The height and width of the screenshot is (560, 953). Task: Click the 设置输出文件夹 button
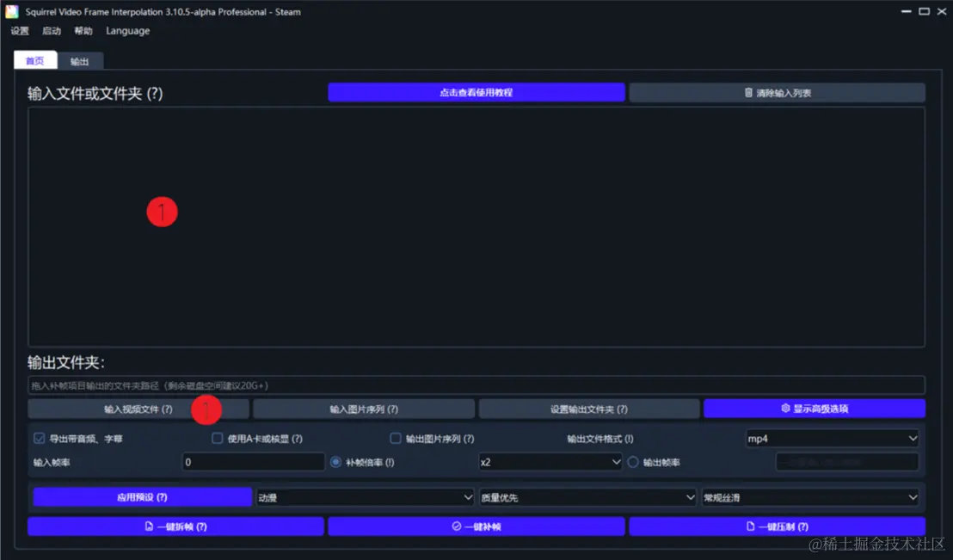point(589,409)
